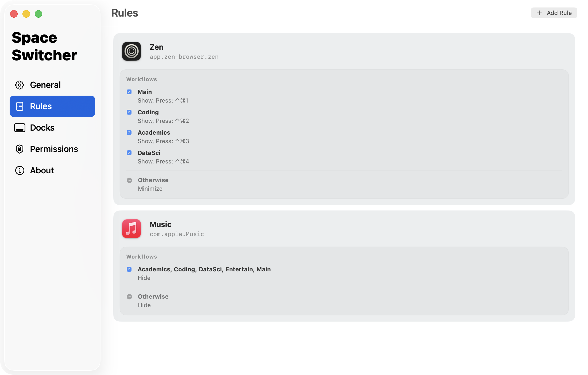
Task: Select the Main workflow entry
Action: point(145,92)
